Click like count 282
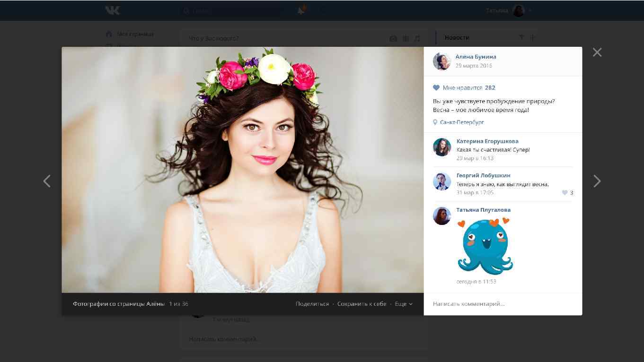This screenshot has width=644, height=362. [490, 88]
